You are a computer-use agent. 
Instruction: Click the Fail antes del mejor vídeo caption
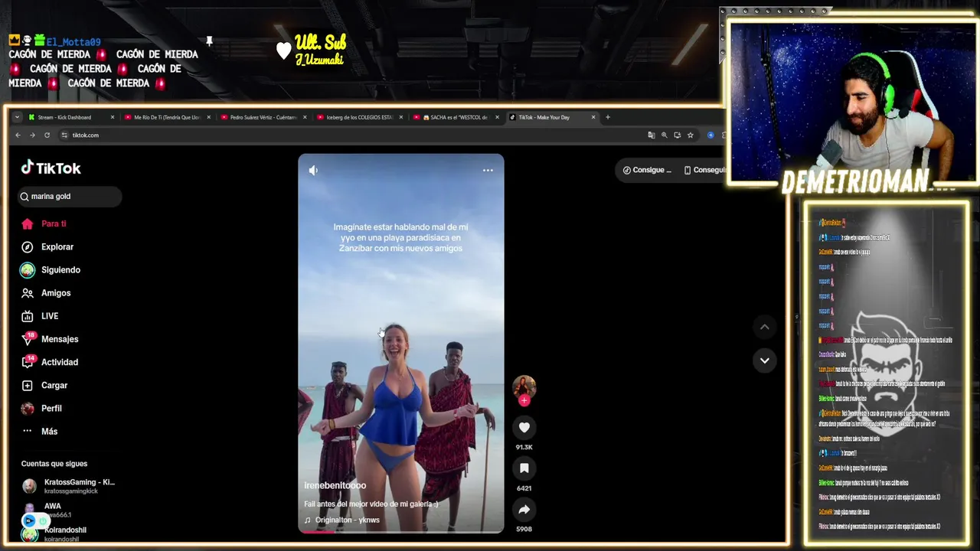[x=371, y=504]
